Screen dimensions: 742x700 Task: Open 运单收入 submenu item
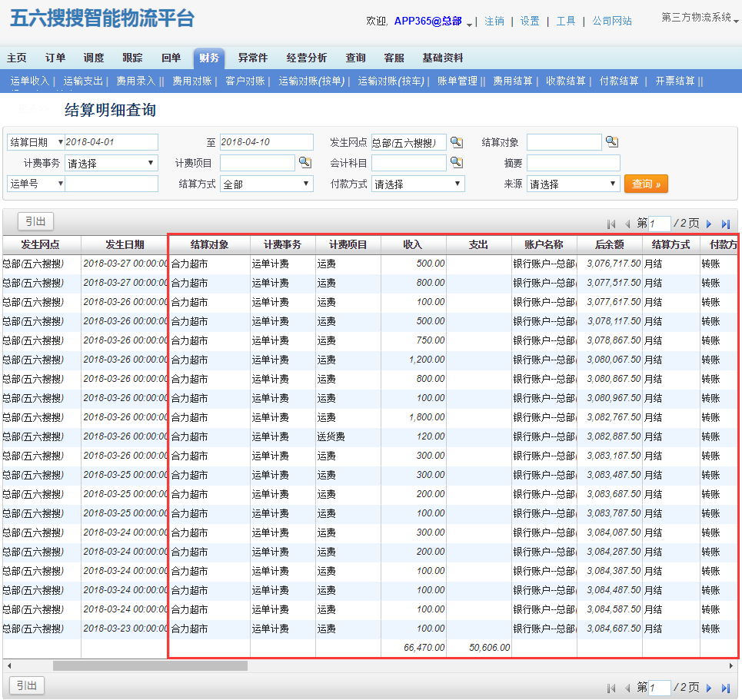[x=30, y=81]
